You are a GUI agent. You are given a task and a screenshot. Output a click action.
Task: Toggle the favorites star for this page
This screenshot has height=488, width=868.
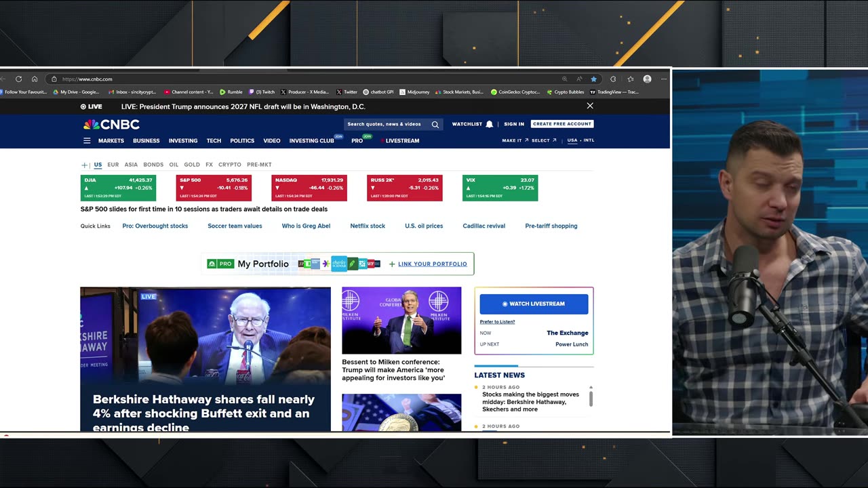[x=593, y=79]
